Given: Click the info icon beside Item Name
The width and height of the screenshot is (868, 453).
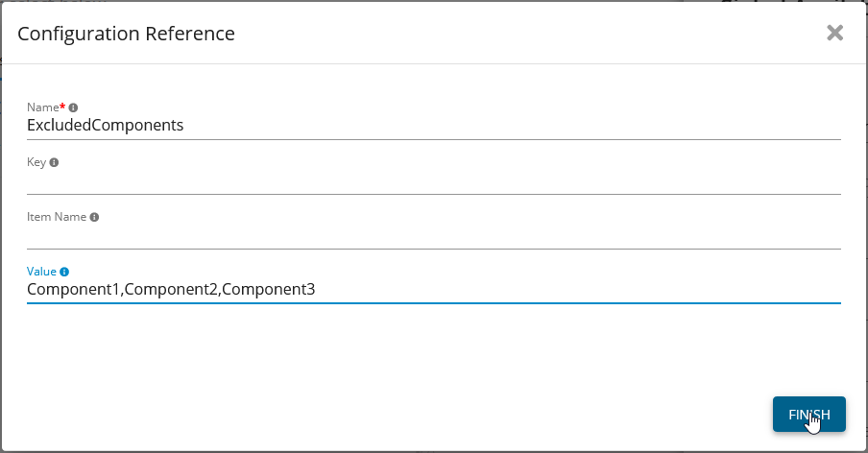Looking at the screenshot, I should (x=94, y=217).
